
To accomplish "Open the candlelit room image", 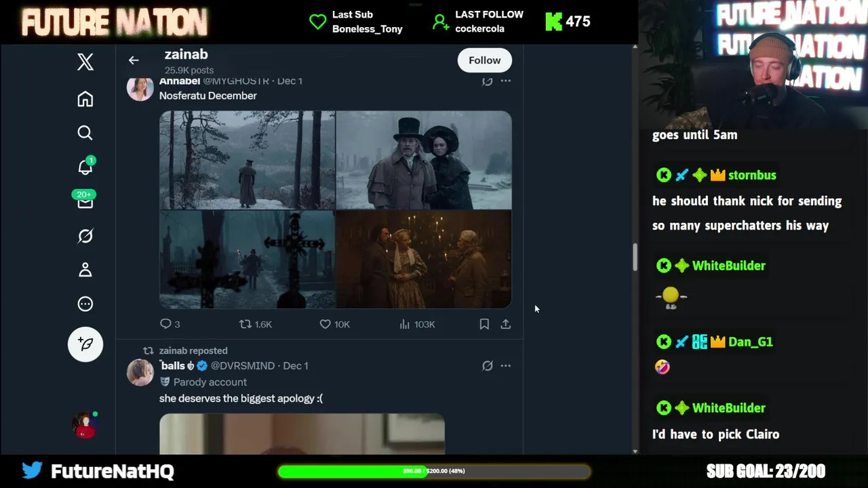I will coord(424,260).
